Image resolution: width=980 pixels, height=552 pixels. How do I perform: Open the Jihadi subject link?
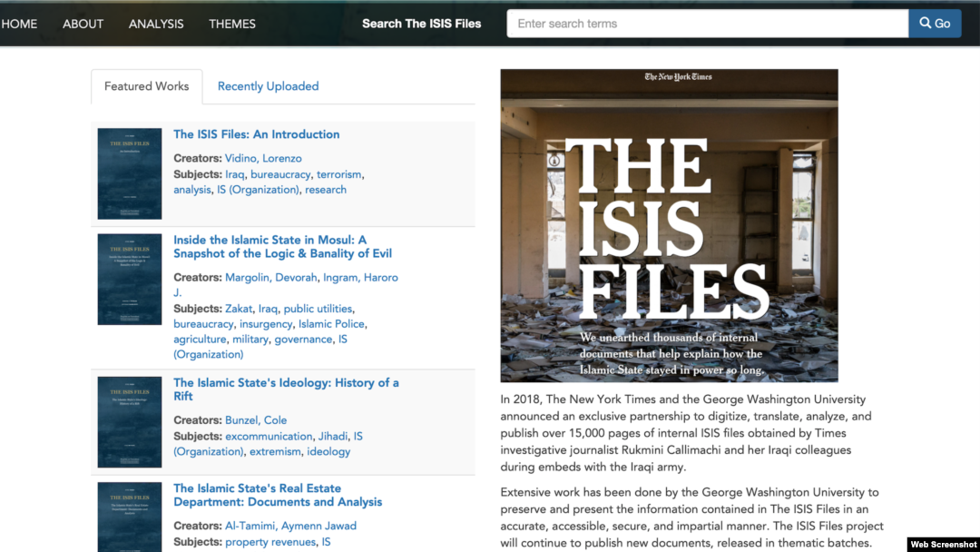pos(333,437)
